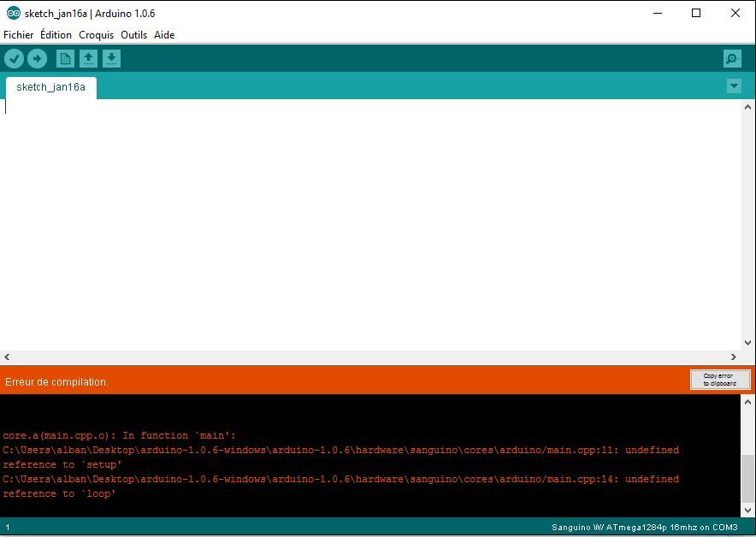
Task: Open a sketch with the up-arrow icon
Action: pyautogui.click(x=88, y=59)
